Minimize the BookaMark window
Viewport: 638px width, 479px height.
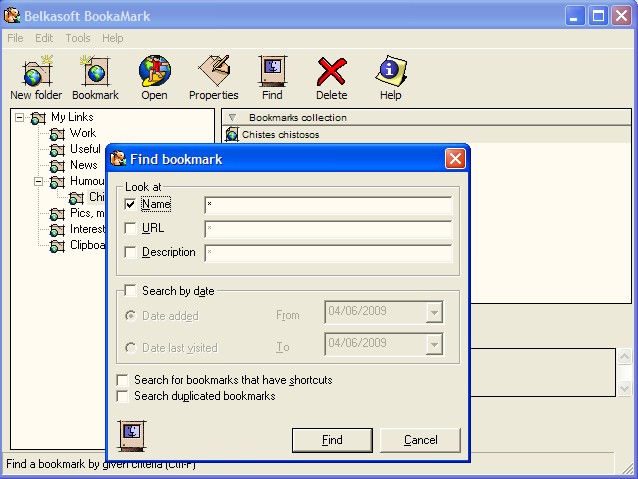575,16
